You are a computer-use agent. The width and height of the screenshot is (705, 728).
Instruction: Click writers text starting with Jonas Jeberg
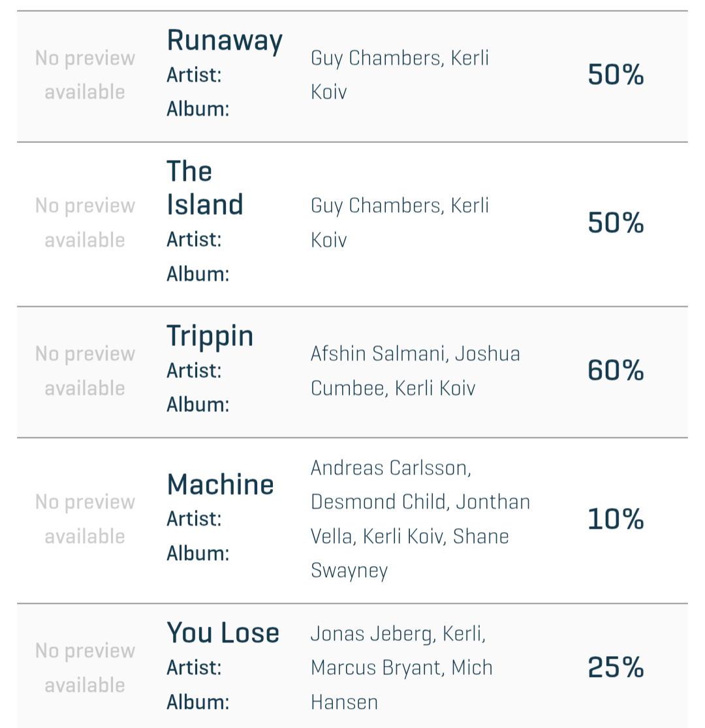point(401,667)
